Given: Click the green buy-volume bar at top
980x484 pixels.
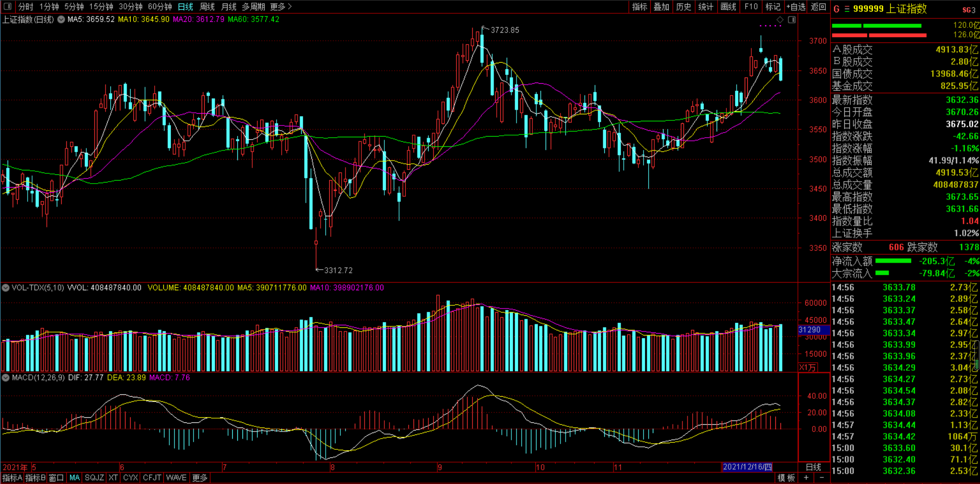Looking at the screenshot, I should (876, 26).
